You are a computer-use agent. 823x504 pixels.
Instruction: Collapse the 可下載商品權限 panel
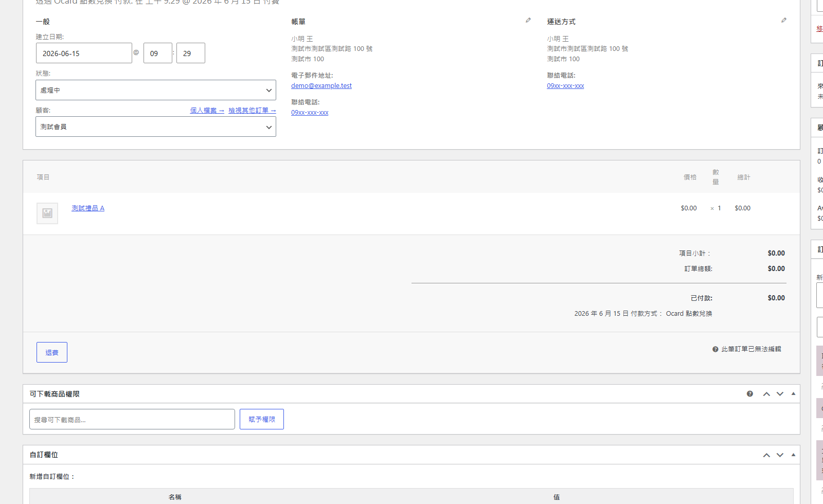pos(793,394)
